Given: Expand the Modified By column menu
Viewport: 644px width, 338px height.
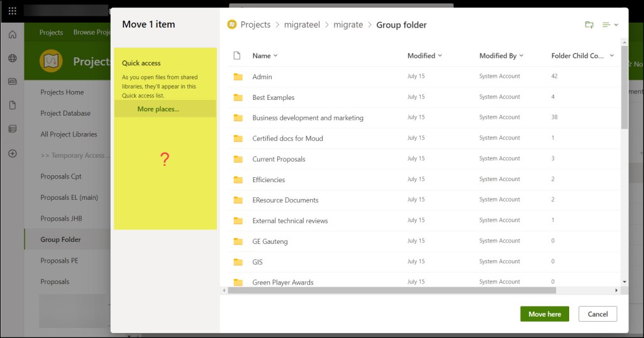Looking at the screenshot, I should coord(501,55).
